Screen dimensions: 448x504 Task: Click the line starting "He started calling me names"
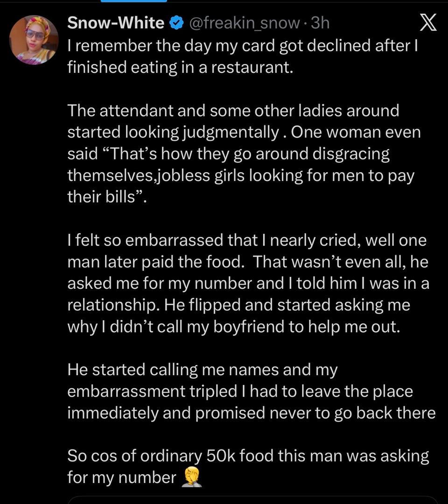click(x=202, y=369)
